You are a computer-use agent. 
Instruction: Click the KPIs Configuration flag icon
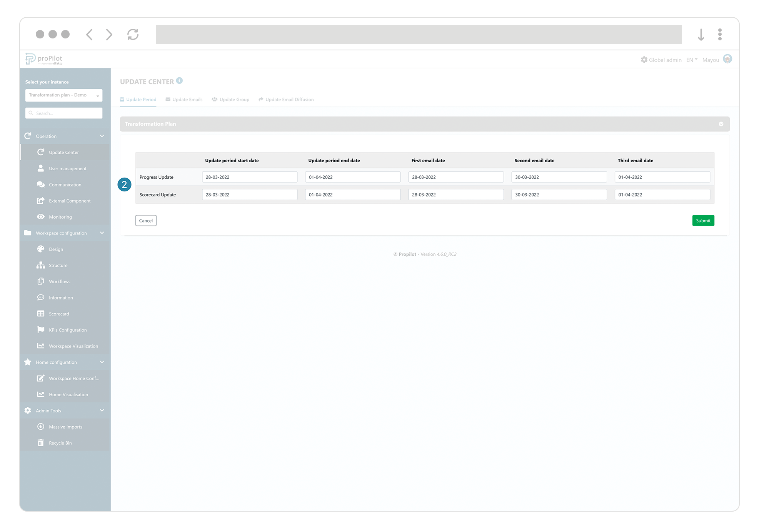click(x=41, y=330)
